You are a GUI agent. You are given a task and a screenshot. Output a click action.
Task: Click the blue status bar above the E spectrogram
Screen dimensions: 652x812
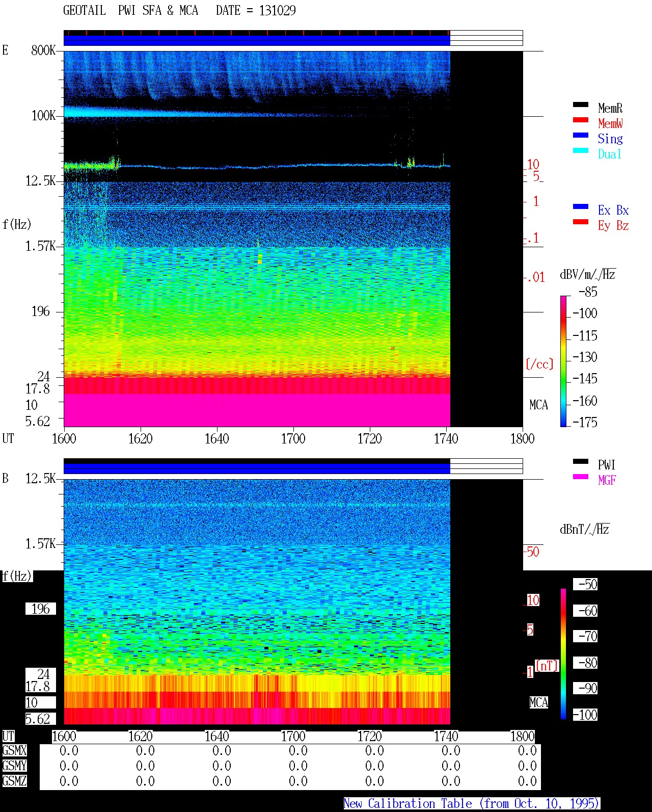click(257, 40)
